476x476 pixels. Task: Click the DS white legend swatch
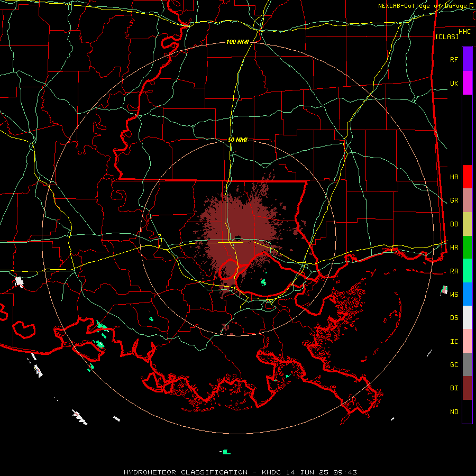point(467,317)
